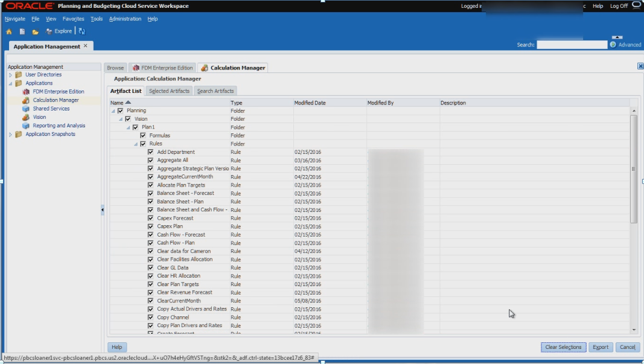Click the New document toolbar icon

(x=22, y=31)
